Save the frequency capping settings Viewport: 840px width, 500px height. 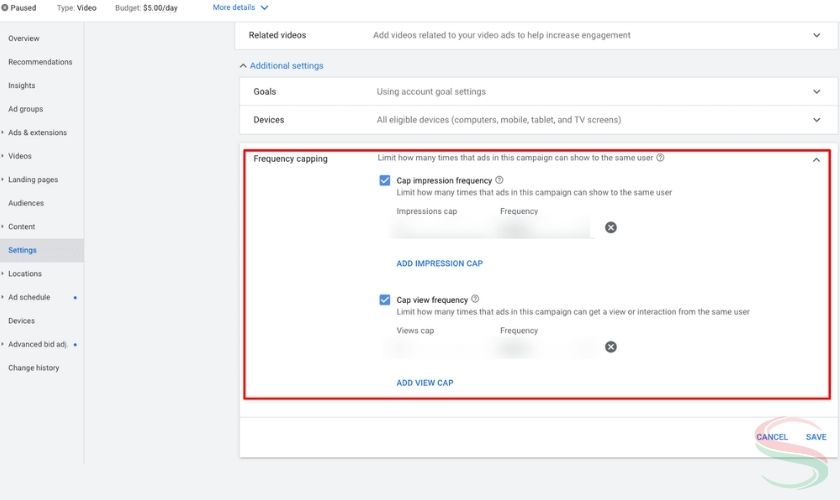pyautogui.click(x=816, y=437)
